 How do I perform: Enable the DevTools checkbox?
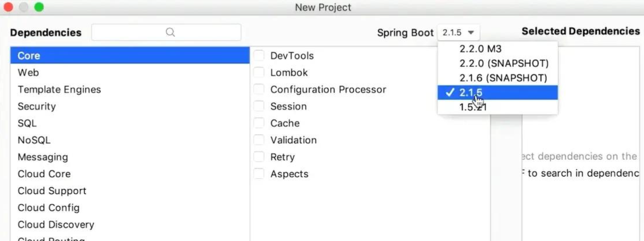click(259, 56)
